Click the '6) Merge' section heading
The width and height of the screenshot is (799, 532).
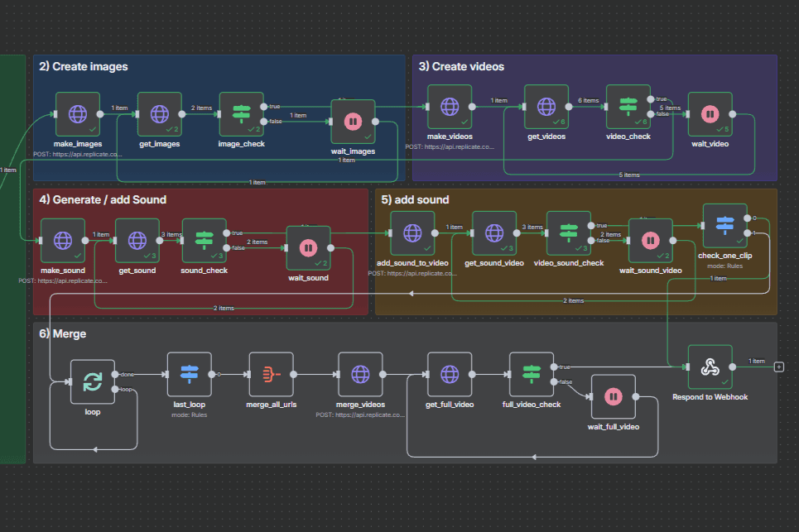pos(63,333)
